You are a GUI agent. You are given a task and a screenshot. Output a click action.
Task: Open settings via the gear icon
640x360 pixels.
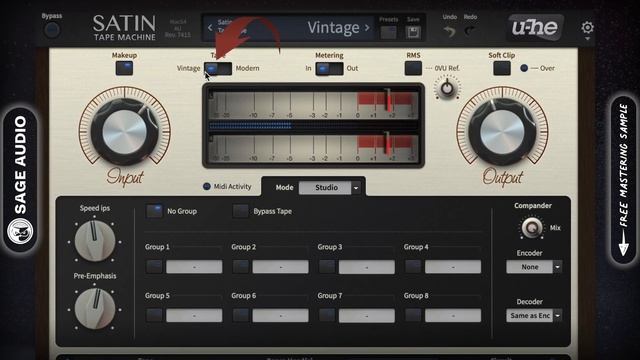(587, 27)
